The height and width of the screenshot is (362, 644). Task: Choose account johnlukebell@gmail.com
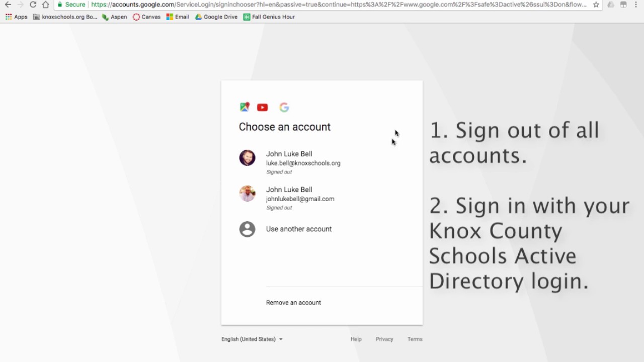(322, 198)
